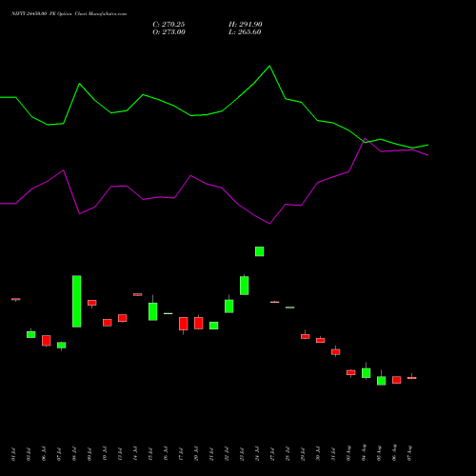Image resolution: width=476 pixels, height=476 pixels.
Task: Click the magenta line trough below the green peak
Action: pos(269,224)
